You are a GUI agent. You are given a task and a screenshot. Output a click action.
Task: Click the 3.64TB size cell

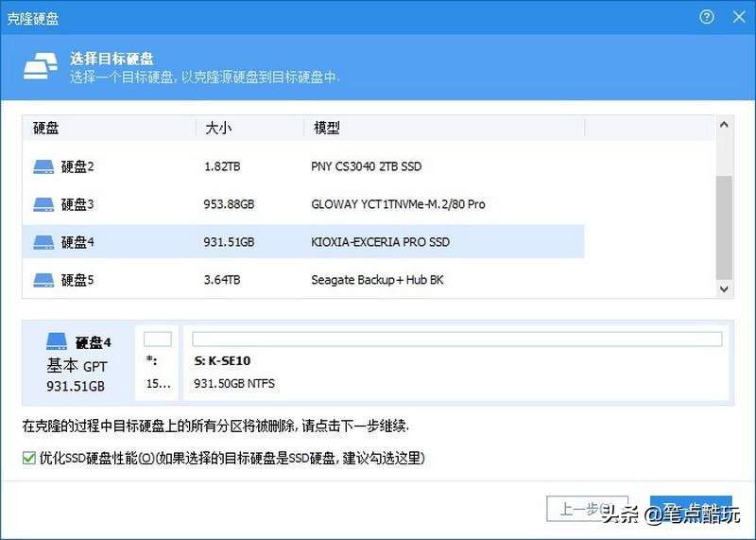pos(222,280)
